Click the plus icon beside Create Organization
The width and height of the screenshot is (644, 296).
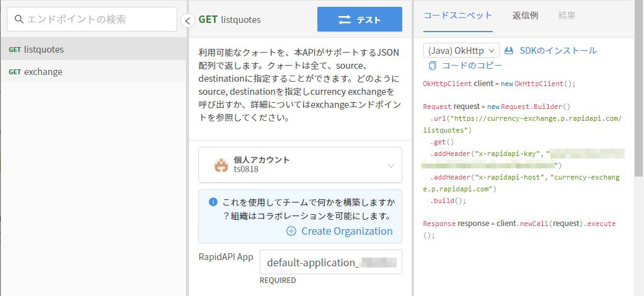pos(291,231)
